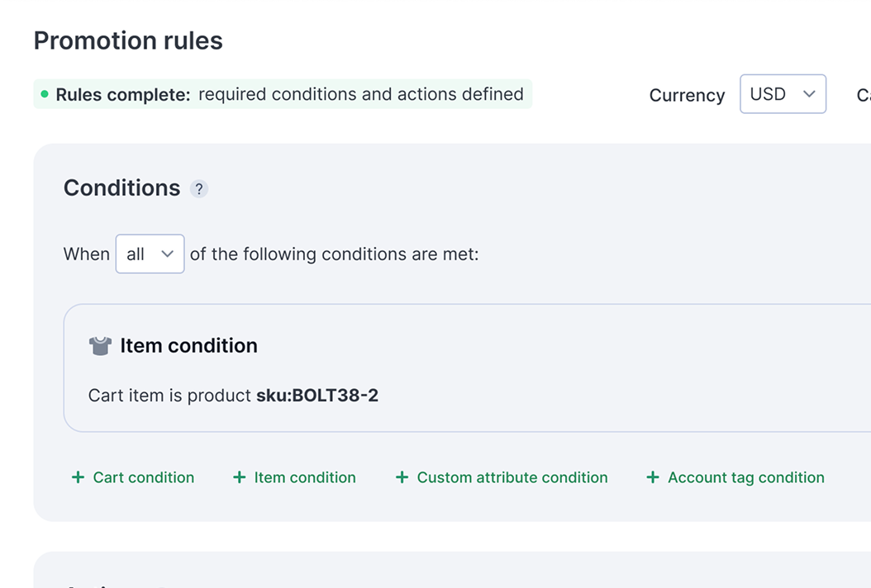Click the sku:BOLT38-2 product text
Viewport: 871px width, 588px height.
[x=317, y=396]
